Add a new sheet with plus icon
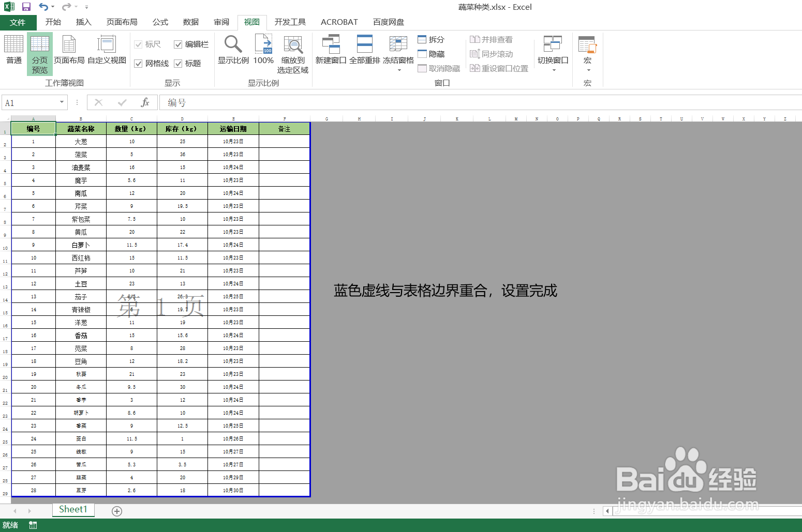 (117, 511)
